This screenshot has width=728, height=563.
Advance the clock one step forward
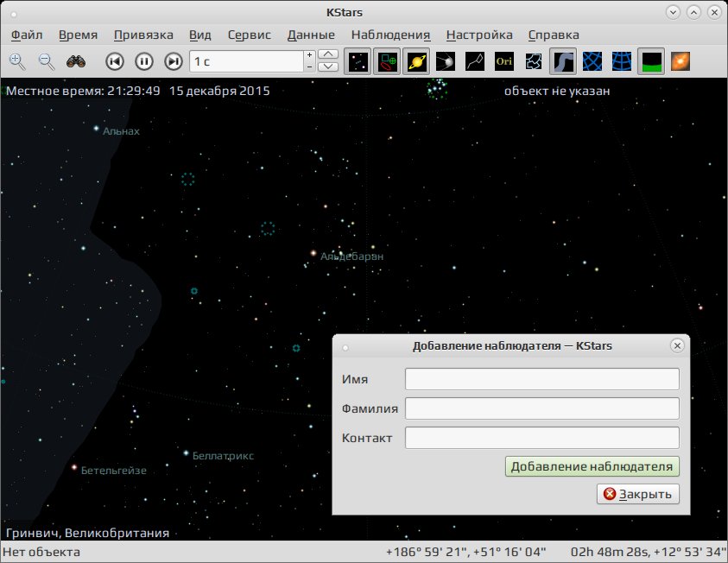[x=174, y=61]
